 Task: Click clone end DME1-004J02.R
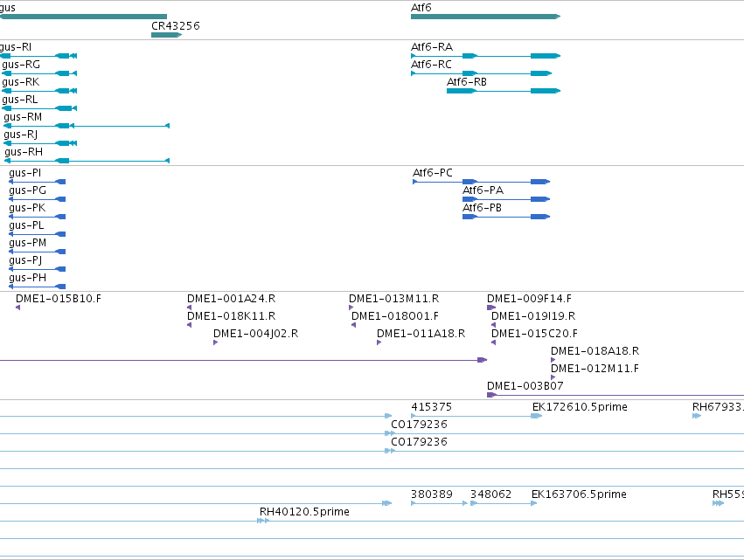click(x=215, y=342)
